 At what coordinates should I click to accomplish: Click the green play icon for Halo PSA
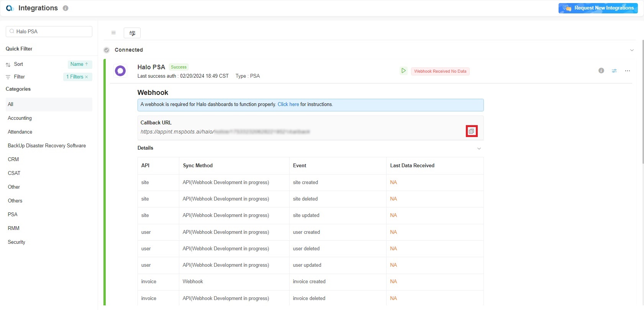pos(403,71)
